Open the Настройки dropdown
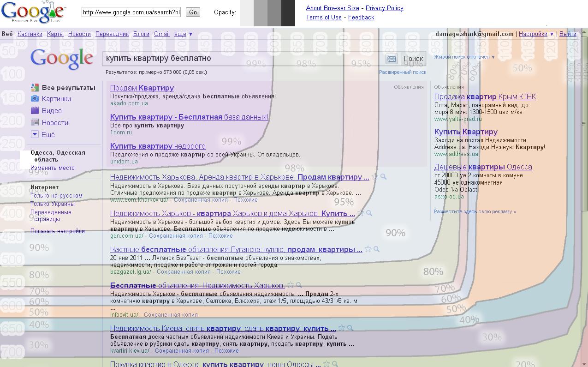 (536, 34)
